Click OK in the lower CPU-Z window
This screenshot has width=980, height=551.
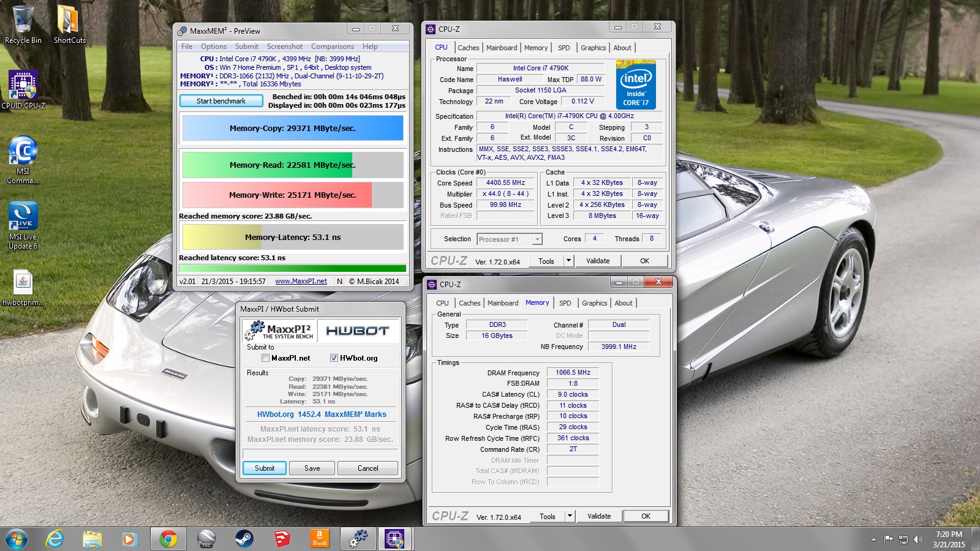tap(646, 516)
